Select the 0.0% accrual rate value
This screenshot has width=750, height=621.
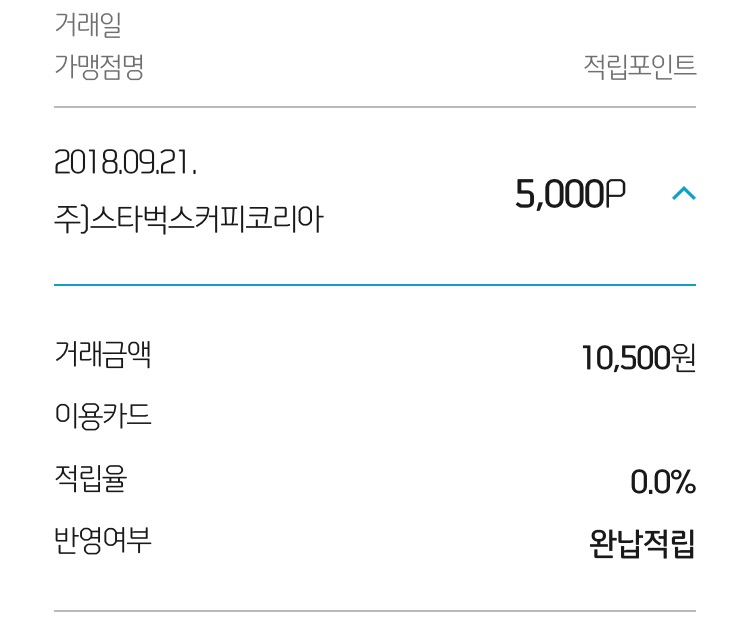pyautogui.click(x=662, y=482)
